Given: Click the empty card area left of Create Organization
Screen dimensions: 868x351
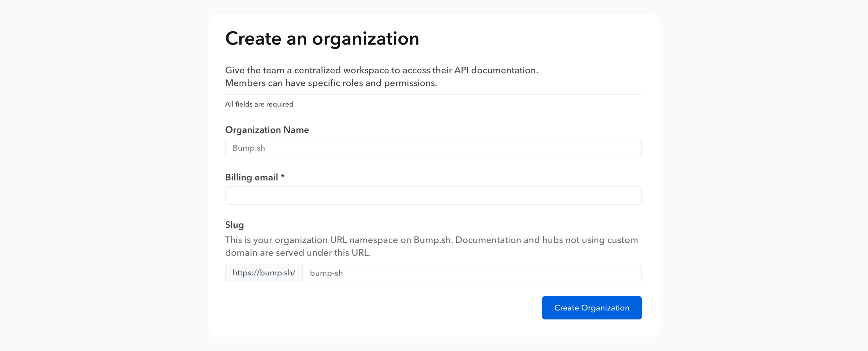Looking at the screenshot, I should (x=371, y=308).
